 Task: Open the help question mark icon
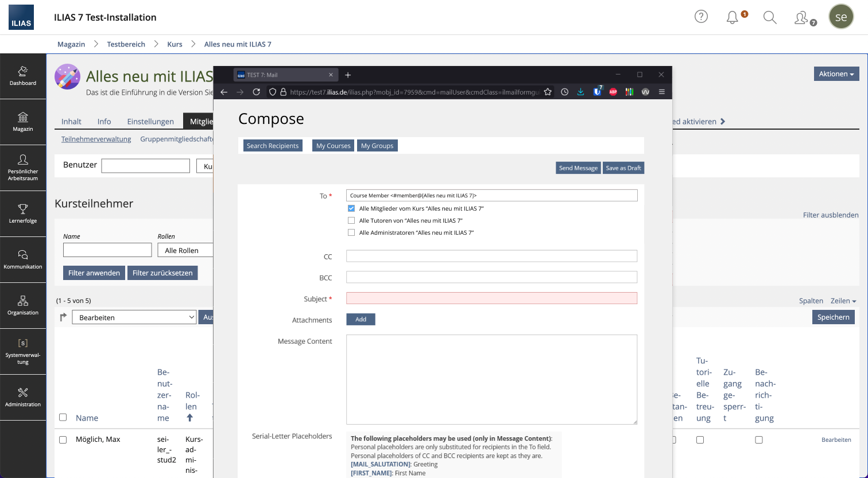pos(701,17)
